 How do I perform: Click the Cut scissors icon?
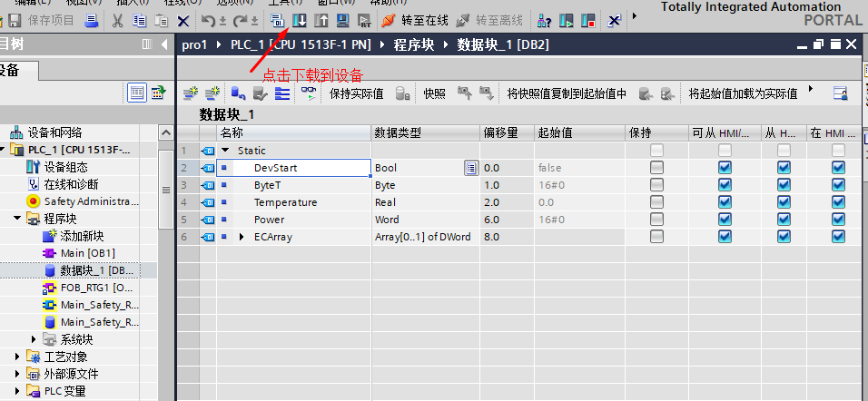[x=117, y=20]
